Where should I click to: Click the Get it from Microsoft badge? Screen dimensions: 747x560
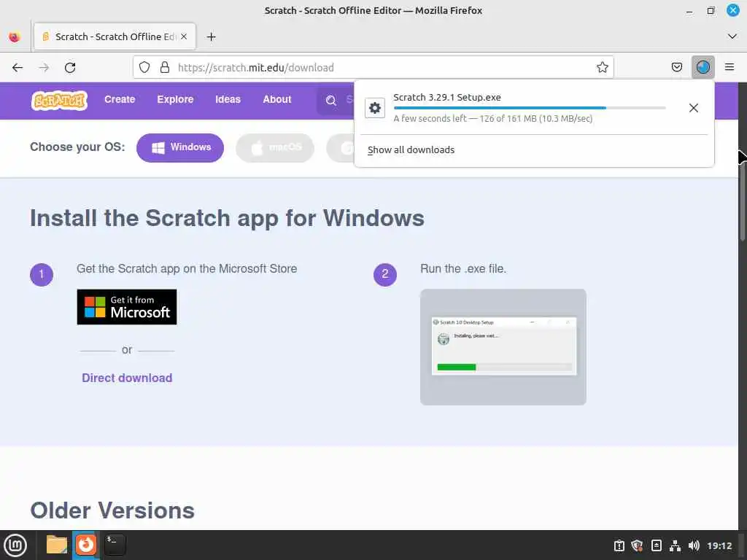pos(127,307)
